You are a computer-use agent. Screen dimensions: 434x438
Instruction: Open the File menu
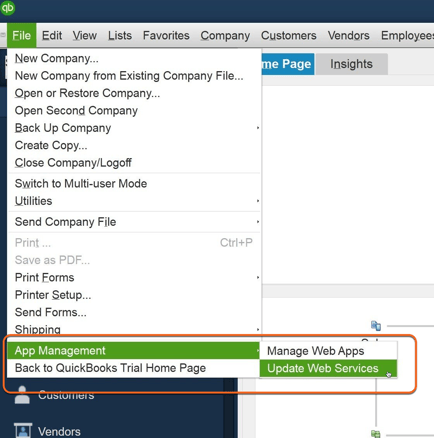pyautogui.click(x=22, y=35)
